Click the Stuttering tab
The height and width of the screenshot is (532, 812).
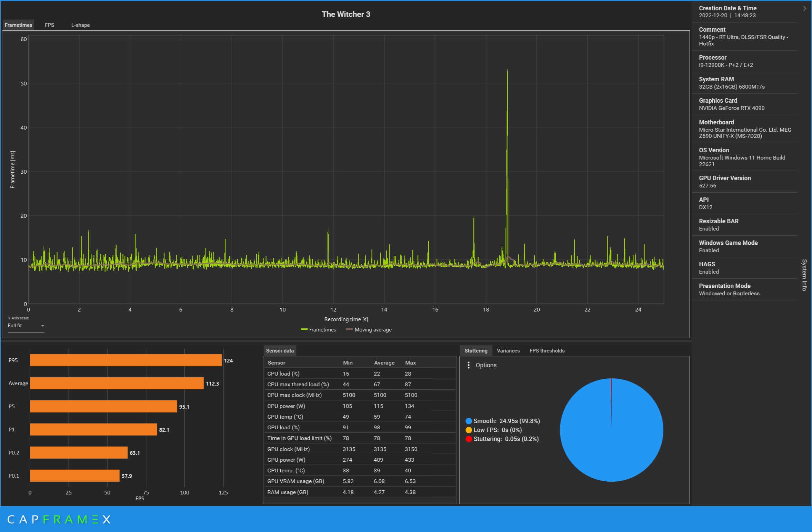476,351
